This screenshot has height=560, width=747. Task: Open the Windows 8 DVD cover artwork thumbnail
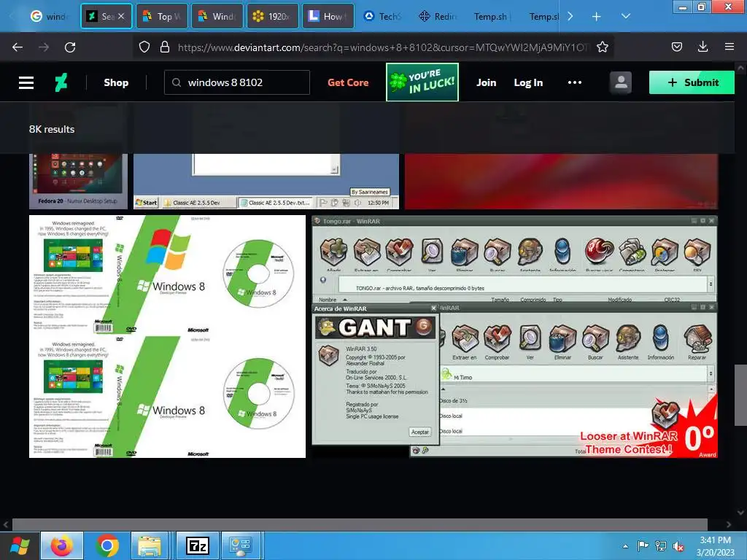coord(167,336)
